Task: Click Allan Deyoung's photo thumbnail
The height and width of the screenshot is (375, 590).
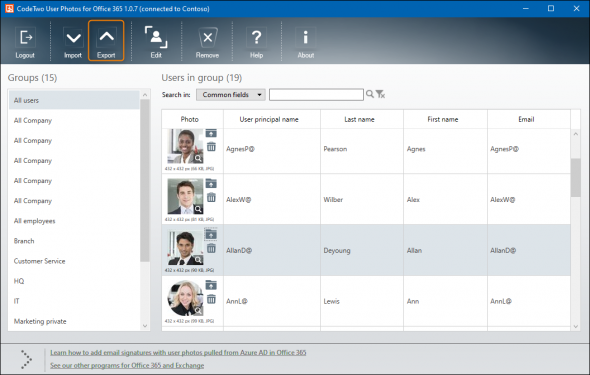Action: pyautogui.click(x=185, y=247)
